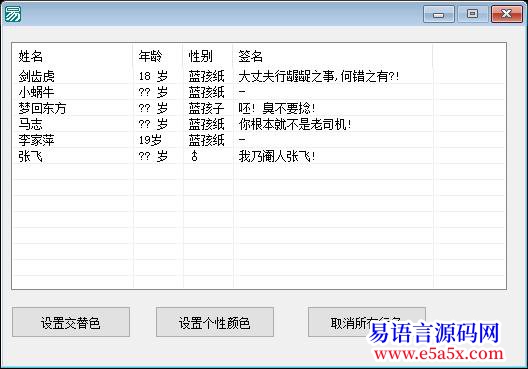Viewport: 528px width, 369px height.
Task: Click the age cell 19岁
Action: 150,140
